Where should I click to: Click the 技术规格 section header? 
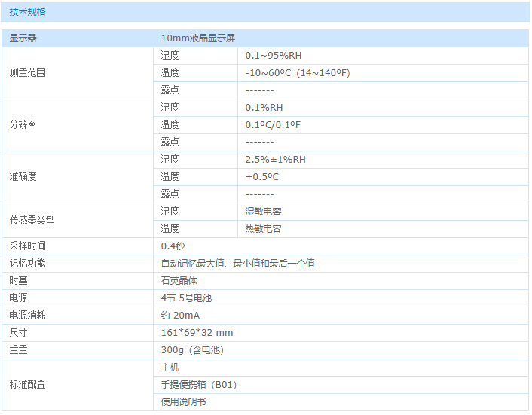pos(27,12)
